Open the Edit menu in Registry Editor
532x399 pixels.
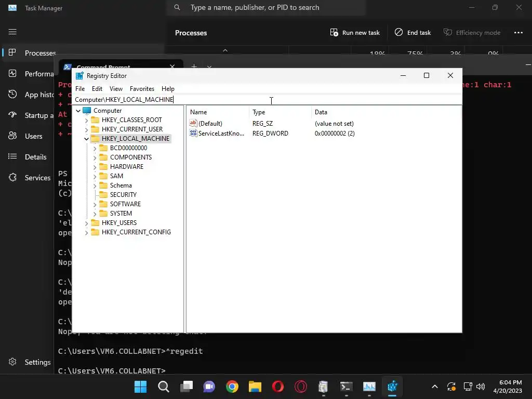point(97,88)
